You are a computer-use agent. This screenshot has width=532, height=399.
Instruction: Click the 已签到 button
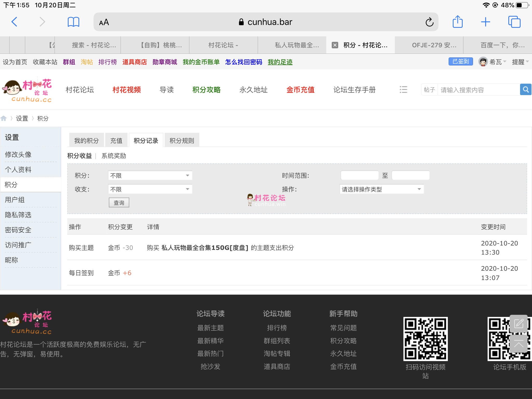(461, 62)
